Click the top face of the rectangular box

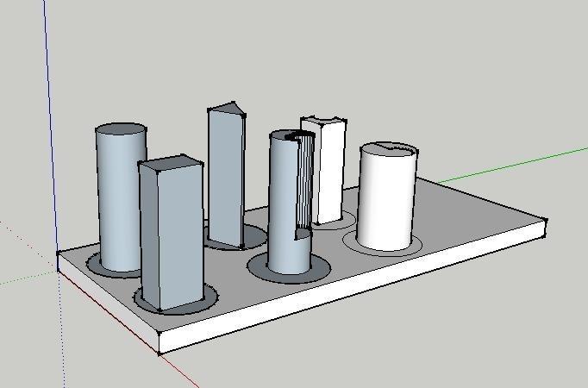tap(172, 163)
